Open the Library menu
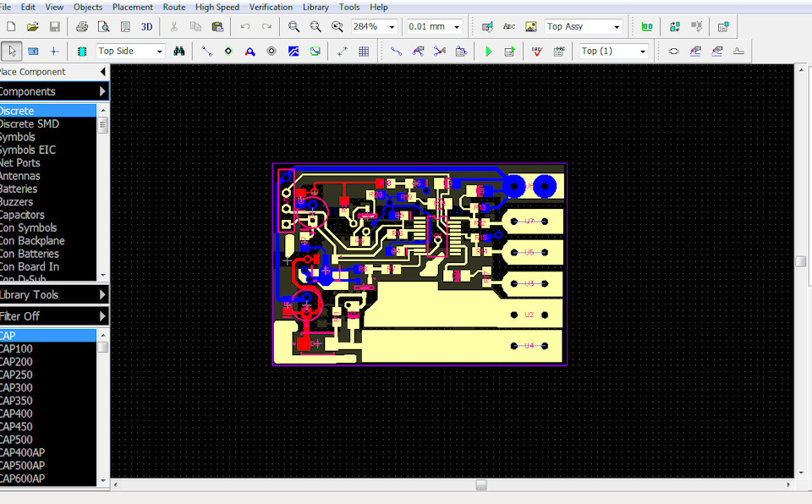Viewport: 812px width, 504px height. [x=315, y=8]
